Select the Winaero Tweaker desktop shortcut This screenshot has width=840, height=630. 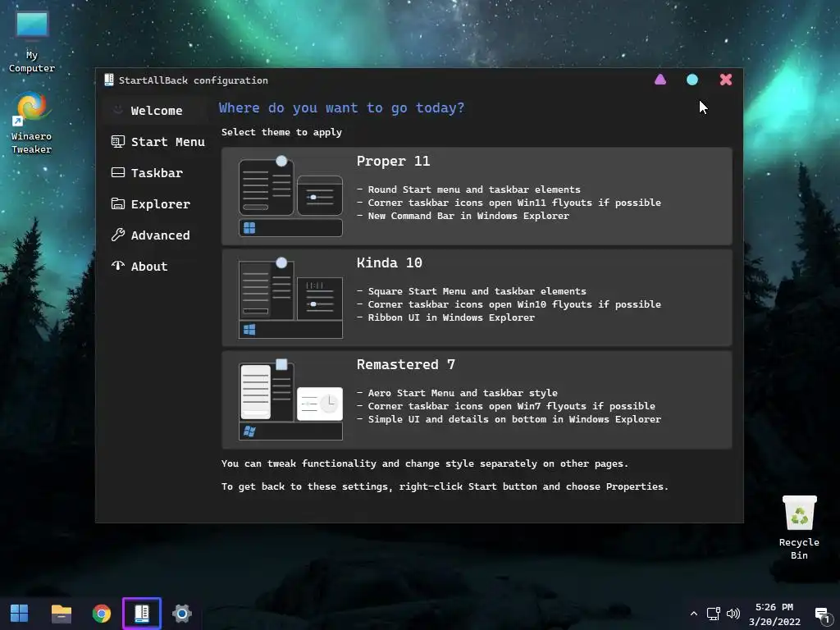(x=32, y=123)
